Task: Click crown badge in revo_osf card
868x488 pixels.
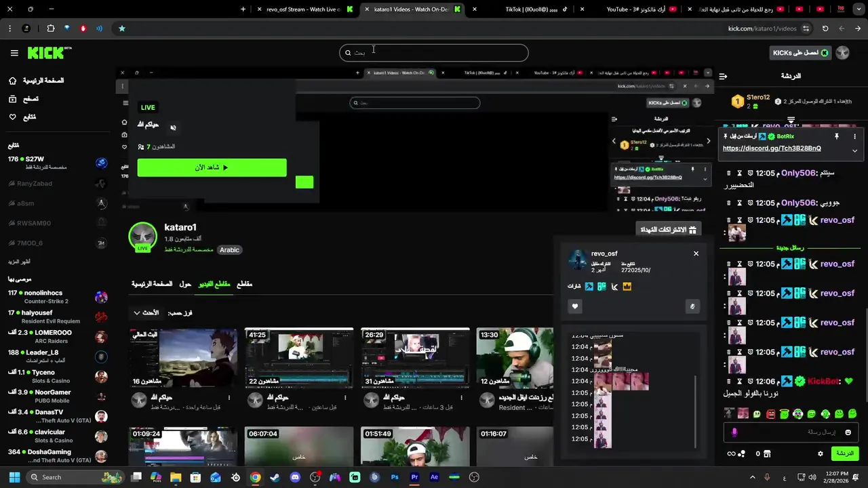Action: point(627,287)
